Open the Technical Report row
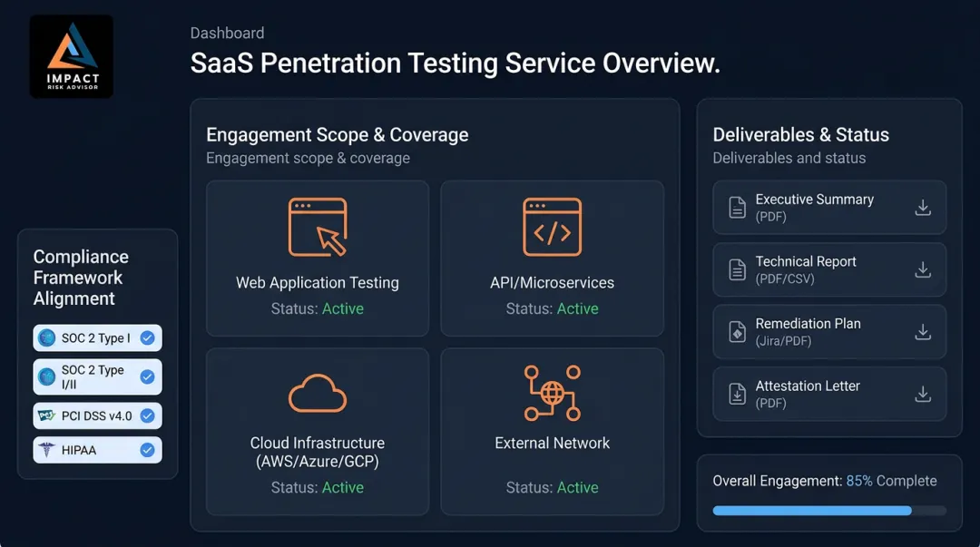The height and width of the screenshot is (547, 980). click(x=829, y=269)
